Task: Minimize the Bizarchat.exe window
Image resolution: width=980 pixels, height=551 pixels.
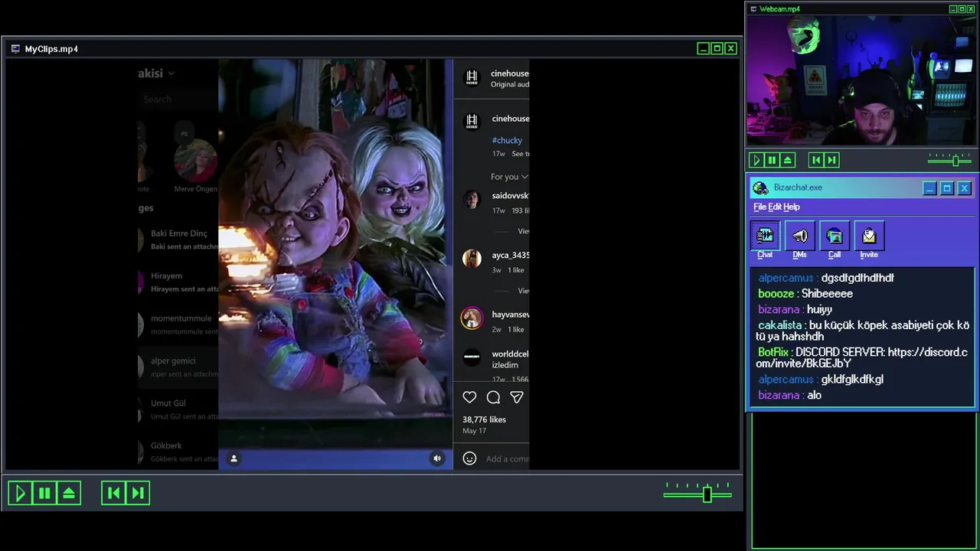Action: [x=929, y=188]
